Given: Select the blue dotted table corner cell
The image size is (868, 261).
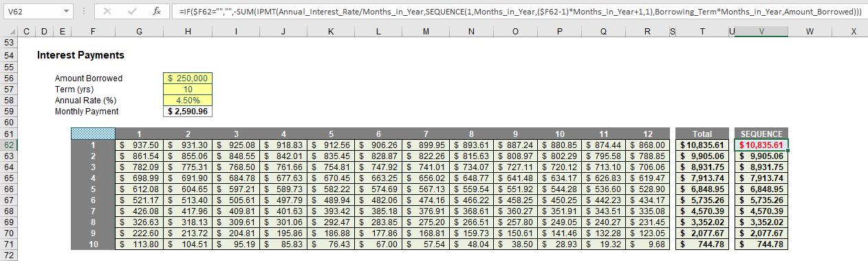Looking at the screenshot, I should (x=93, y=134).
